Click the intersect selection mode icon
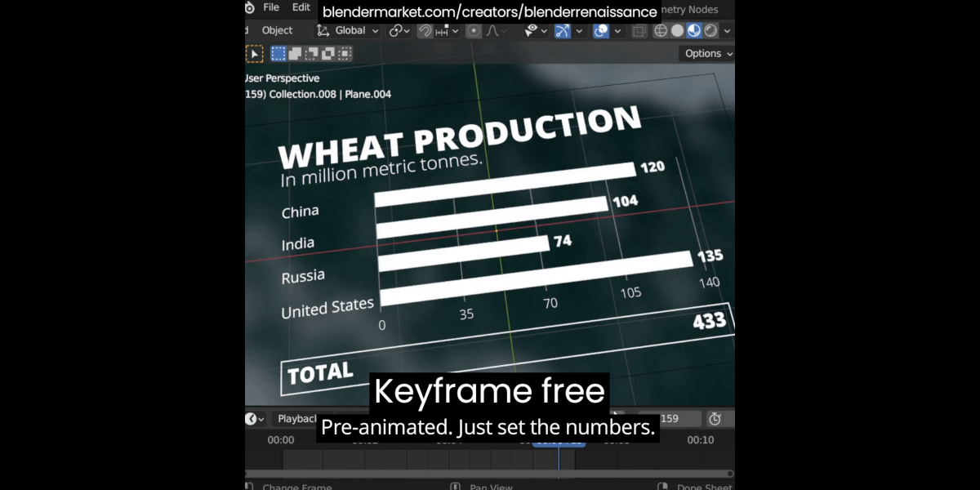The height and width of the screenshot is (490, 980). [x=345, y=54]
